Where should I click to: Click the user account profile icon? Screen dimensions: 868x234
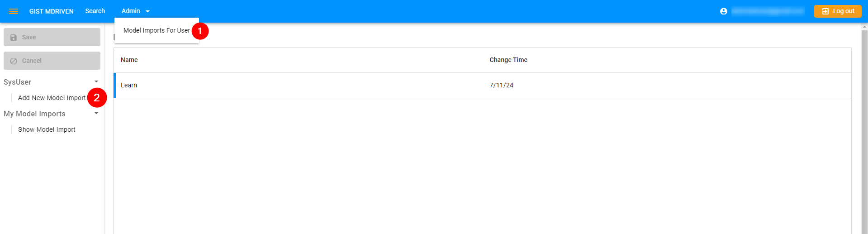tap(723, 11)
